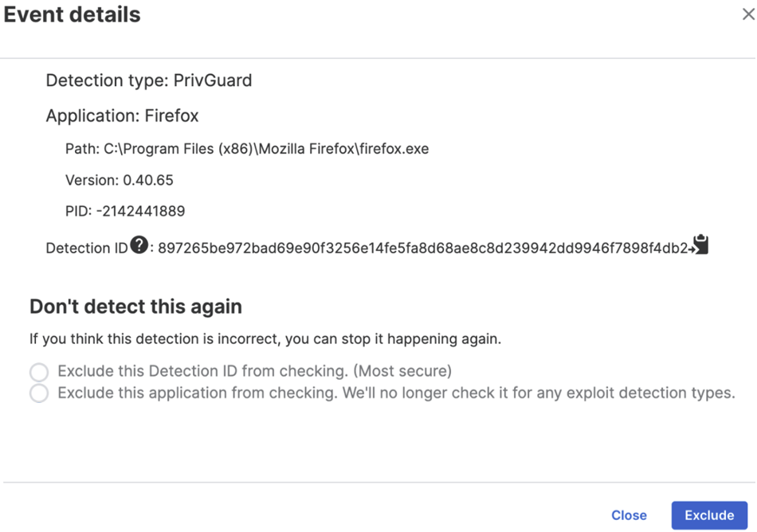
Task: Select the Exclude this Detection ID radio button
Action: click(39, 372)
